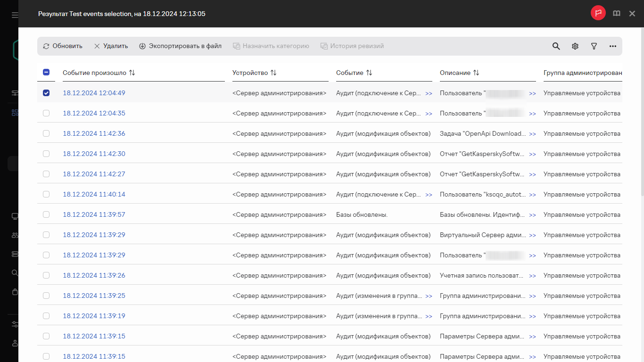Screen dimensions: 644x362
Task: Click Экспортировать в файл
Action: (180, 46)
